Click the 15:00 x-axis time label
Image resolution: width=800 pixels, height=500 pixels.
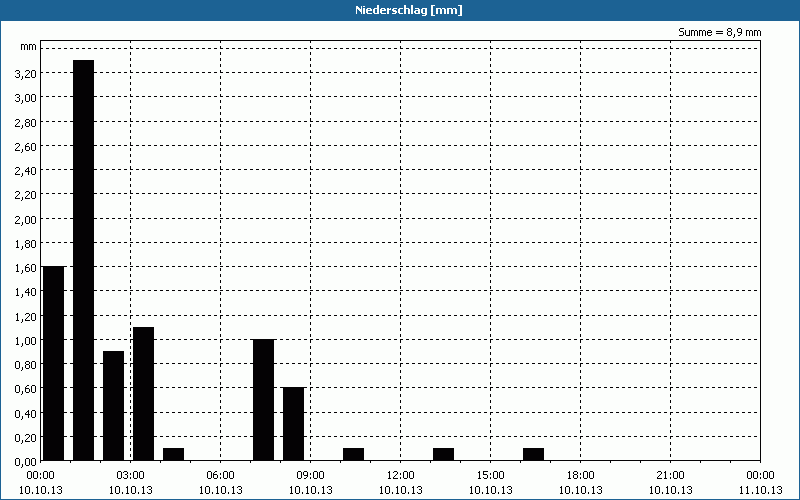pos(490,476)
